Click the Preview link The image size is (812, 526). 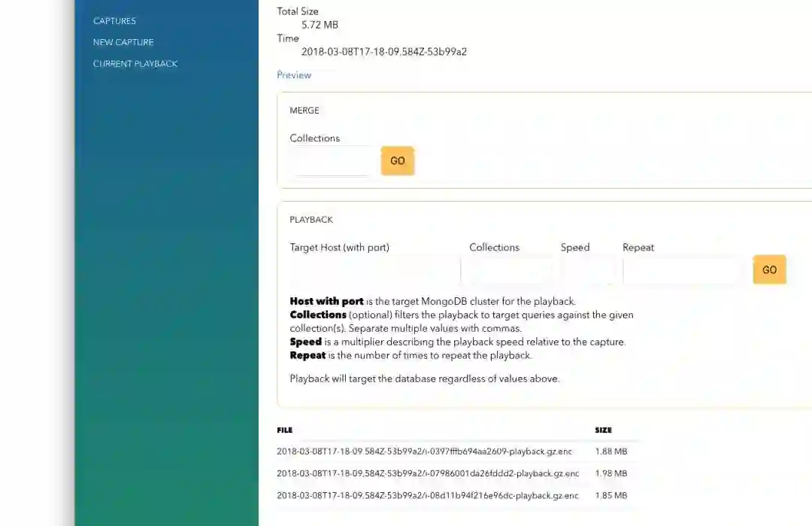point(294,75)
